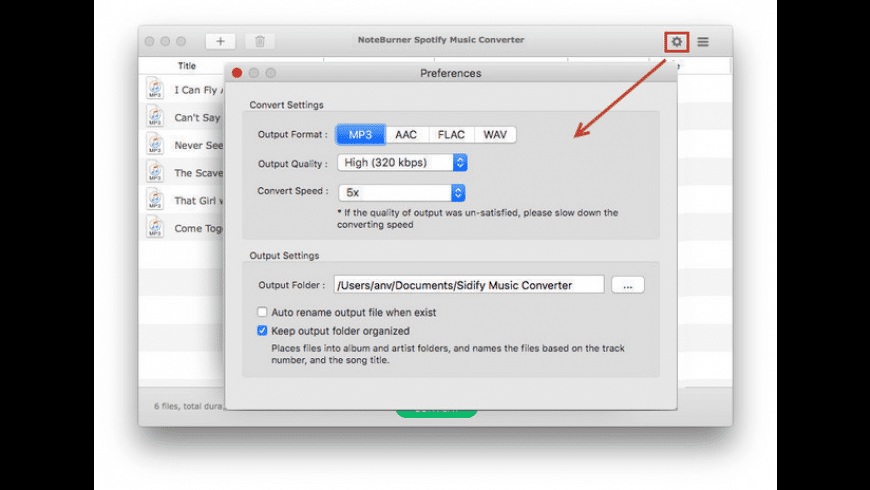Select the Come Tog track row
The image size is (870, 490).
pyautogui.click(x=182, y=228)
